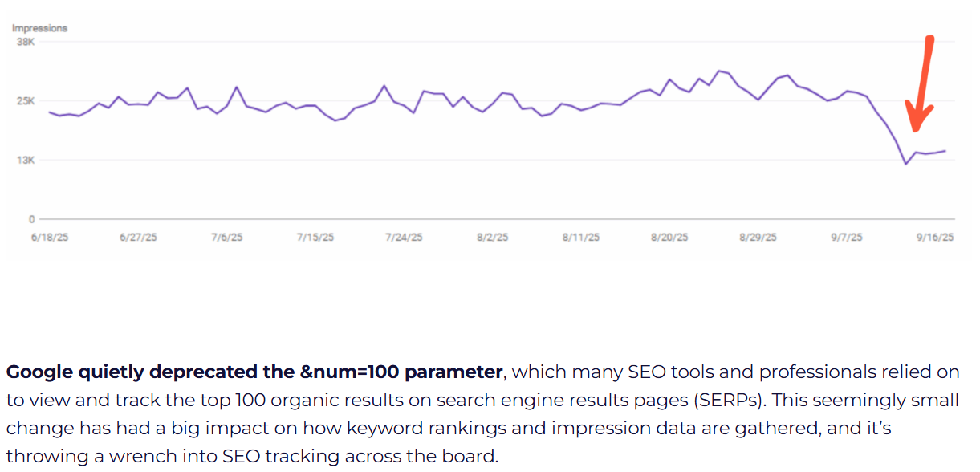Choose the 7/24/25 date marker
980x472 pixels.
(403, 238)
